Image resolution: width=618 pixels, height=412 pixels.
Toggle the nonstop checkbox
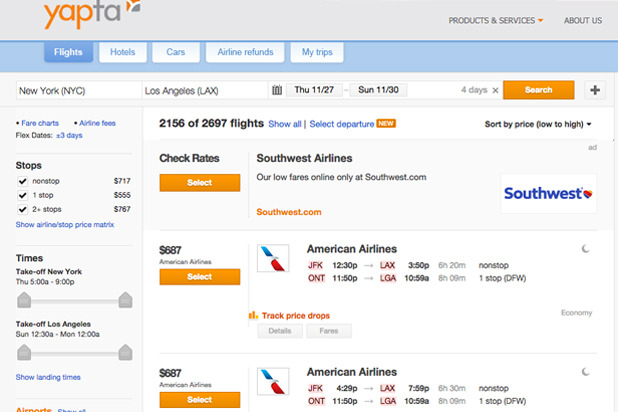(x=23, y=180)
